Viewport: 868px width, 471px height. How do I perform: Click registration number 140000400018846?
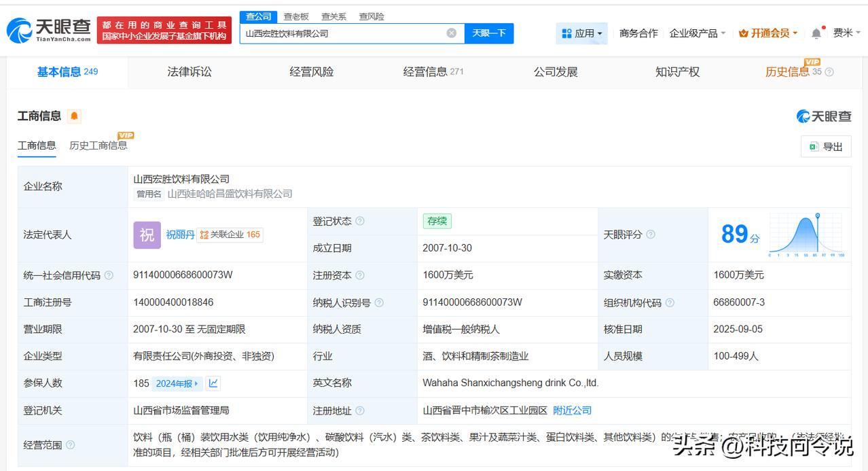175,302
